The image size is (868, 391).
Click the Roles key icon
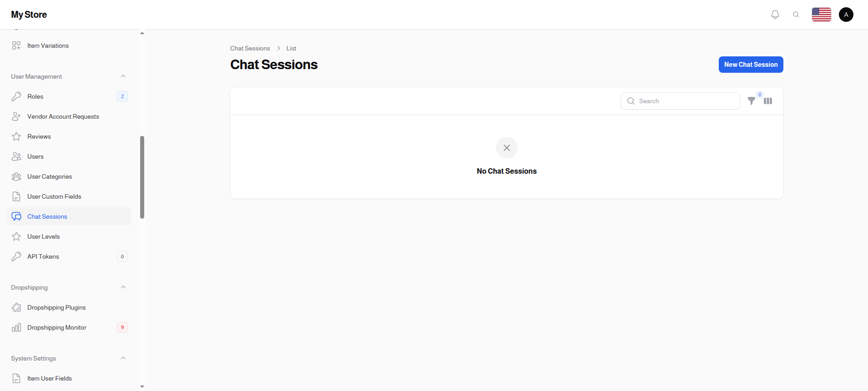coord(16,96)
